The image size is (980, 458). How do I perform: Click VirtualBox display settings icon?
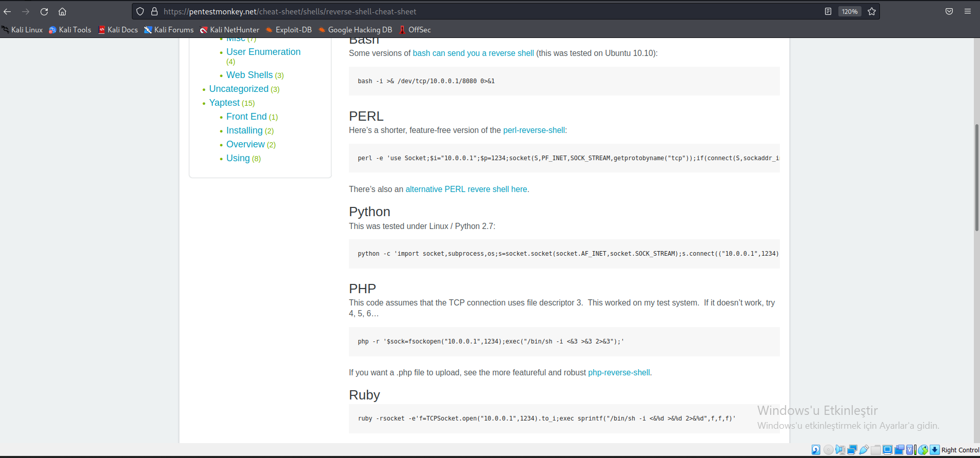pyautogui.click(x=888, y=450)
